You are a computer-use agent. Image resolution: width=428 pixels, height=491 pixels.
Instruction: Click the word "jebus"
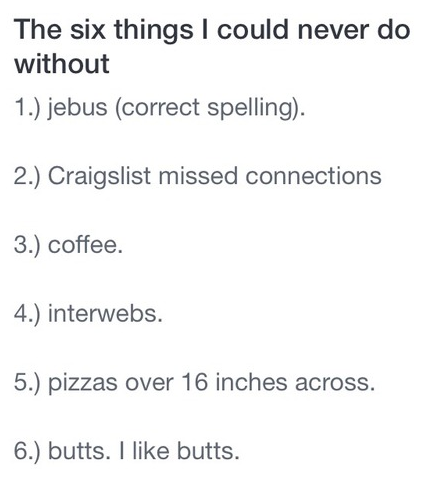pyautogui.click(x=77, y=108)
